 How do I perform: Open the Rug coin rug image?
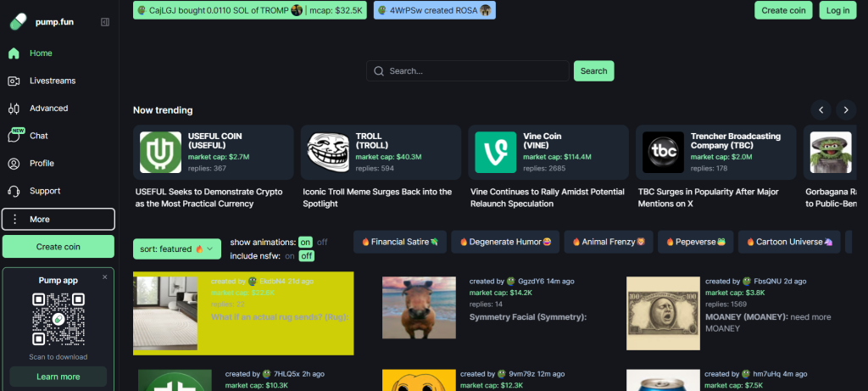(165, 314)
